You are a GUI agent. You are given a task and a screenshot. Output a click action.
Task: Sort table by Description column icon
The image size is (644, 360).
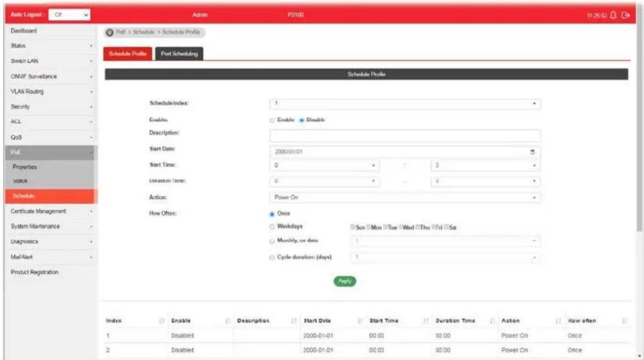(x=293, y=320)
